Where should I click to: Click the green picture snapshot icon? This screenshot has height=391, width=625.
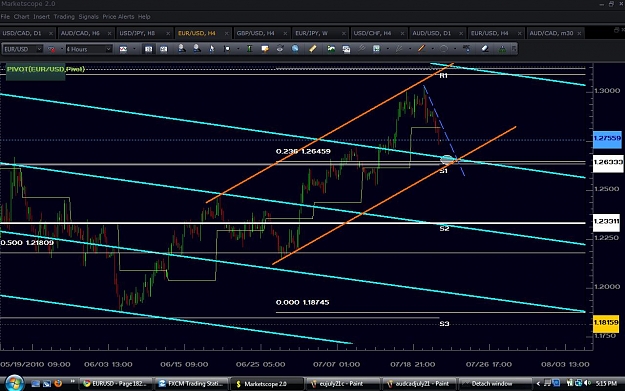[x=331, y=49]
